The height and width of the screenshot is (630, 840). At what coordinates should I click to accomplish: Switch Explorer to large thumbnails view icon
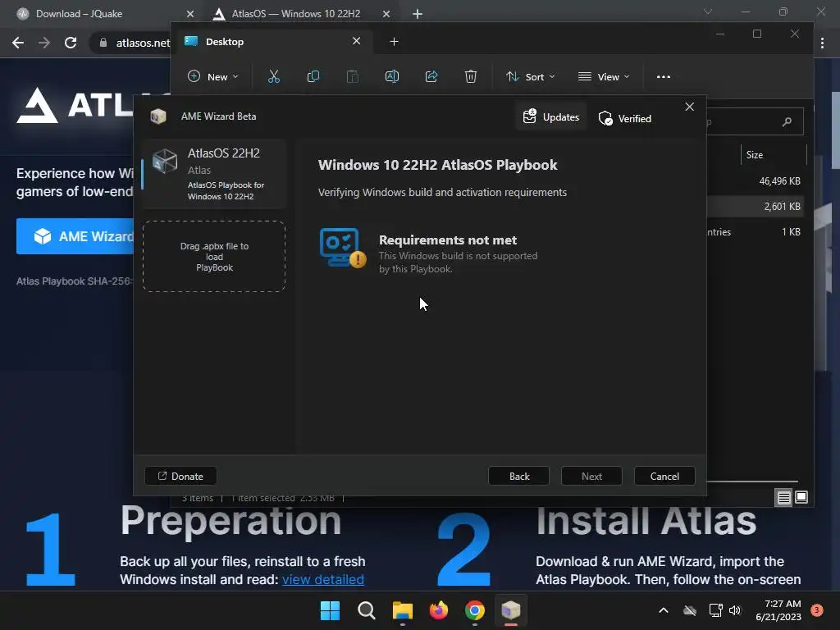801,498
